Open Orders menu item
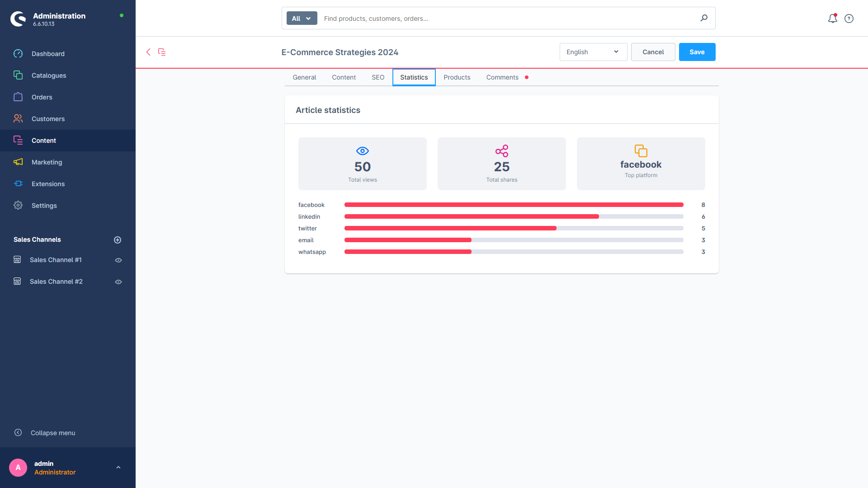 (68, 97)
